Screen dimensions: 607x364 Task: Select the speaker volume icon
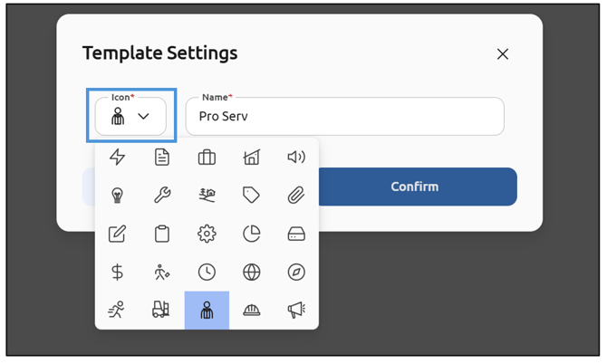[296, 158]
